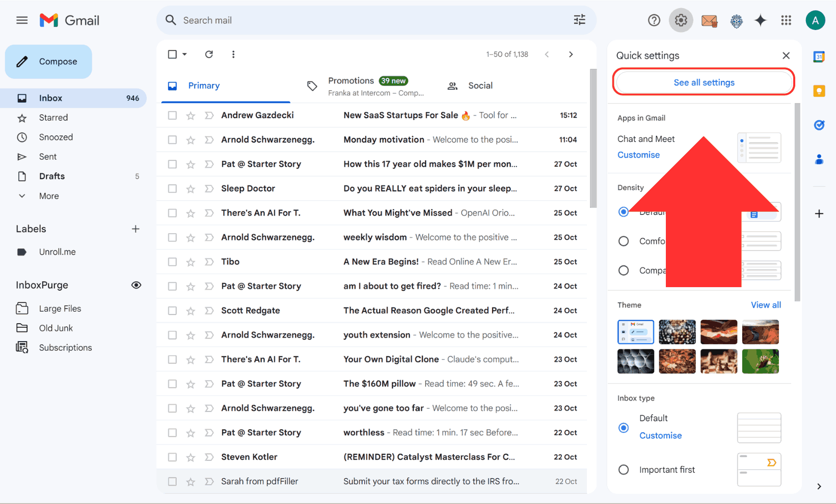836x504 pixels.
Task: Switch to the Primary tab
Action: 226,86
